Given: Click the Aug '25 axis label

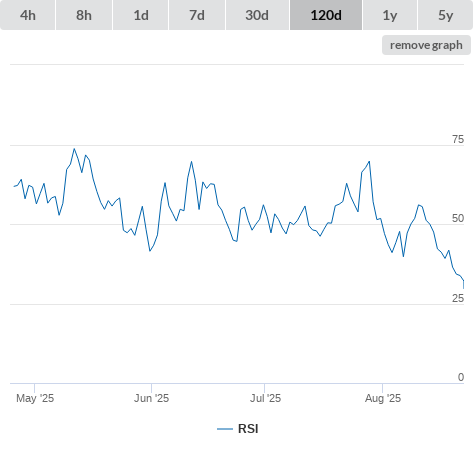Looking at the screenshot, I should click(x=383, y=398).
